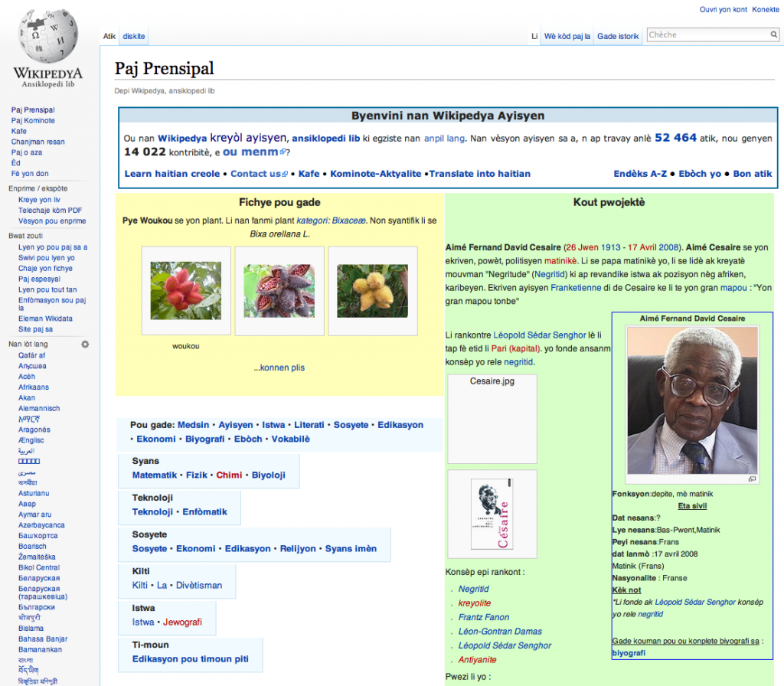Open Fè yon don donation link

coord(30,174)
